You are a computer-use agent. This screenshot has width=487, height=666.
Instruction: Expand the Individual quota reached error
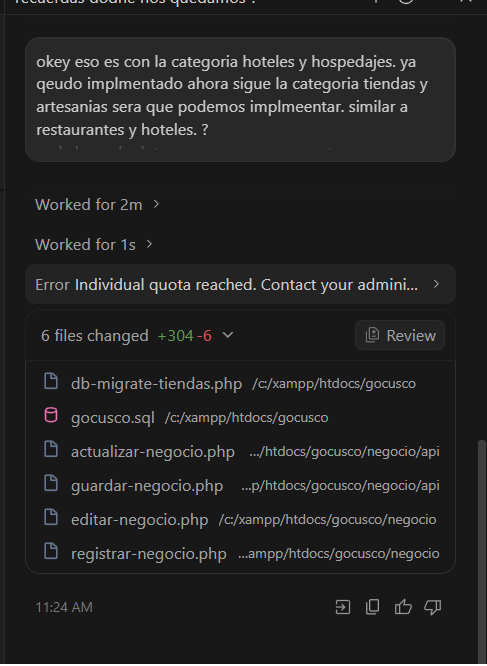(x=240, y=284)
